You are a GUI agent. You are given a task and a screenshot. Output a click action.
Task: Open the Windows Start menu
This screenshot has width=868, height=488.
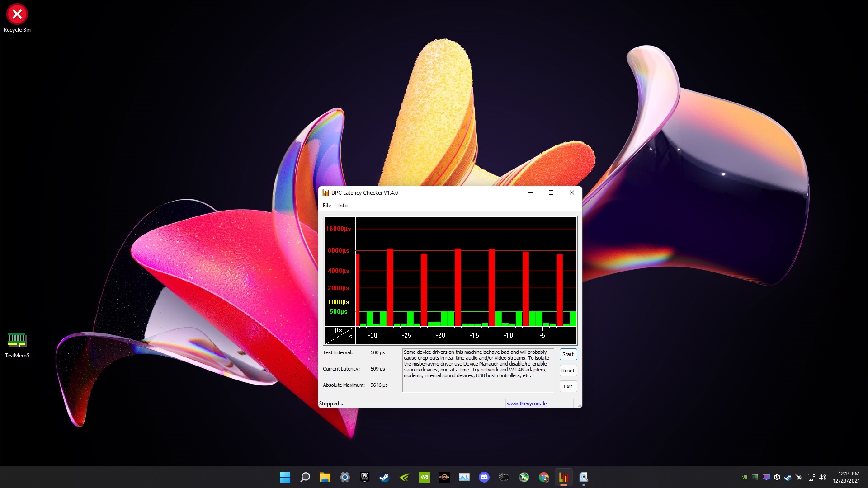click(x=285, y=477)
